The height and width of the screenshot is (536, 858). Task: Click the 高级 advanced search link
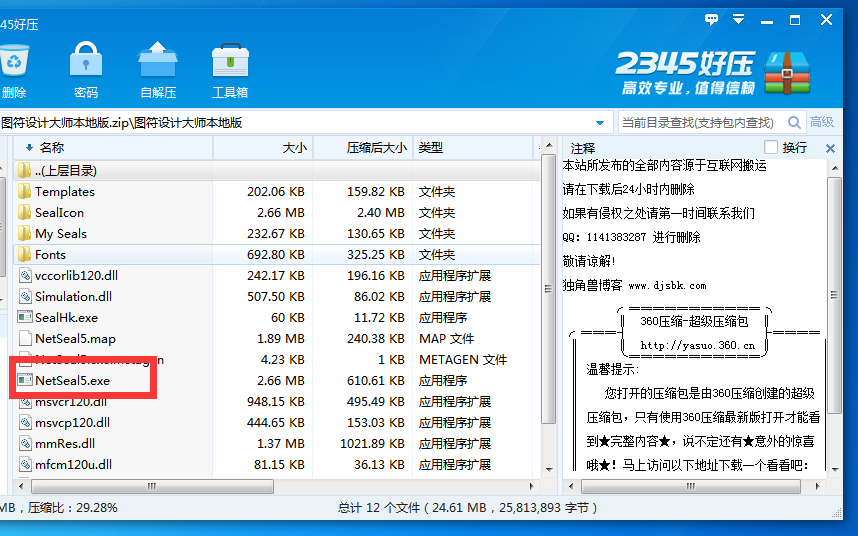tap(822, 122)
